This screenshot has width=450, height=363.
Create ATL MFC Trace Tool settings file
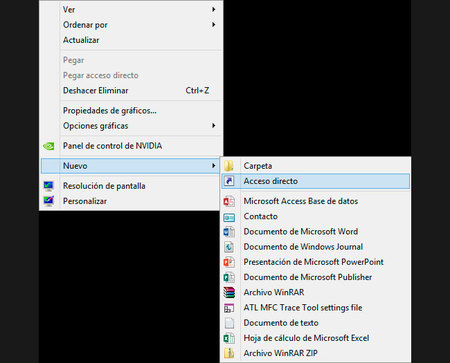coord(315,308)
